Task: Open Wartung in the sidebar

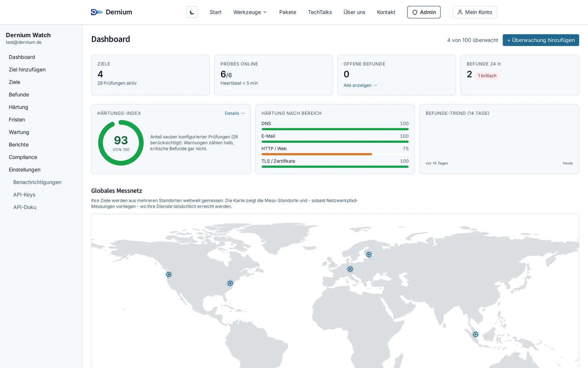Action: pyautogui.click(x=19, y=132)
